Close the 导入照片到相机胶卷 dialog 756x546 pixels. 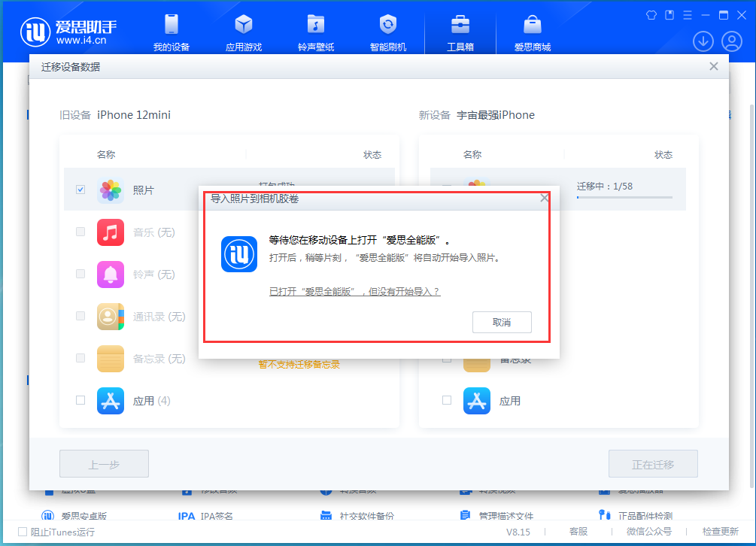coord(545,199)
